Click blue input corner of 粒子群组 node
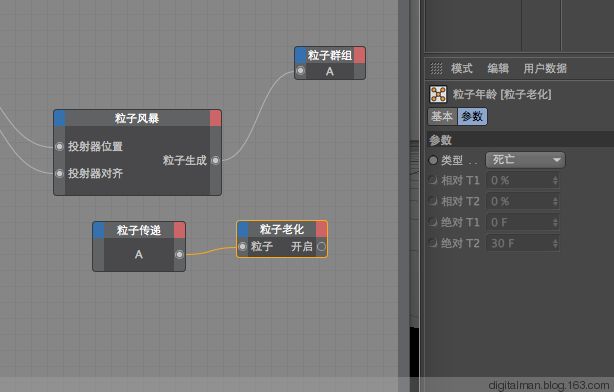 tap(300, 55)
